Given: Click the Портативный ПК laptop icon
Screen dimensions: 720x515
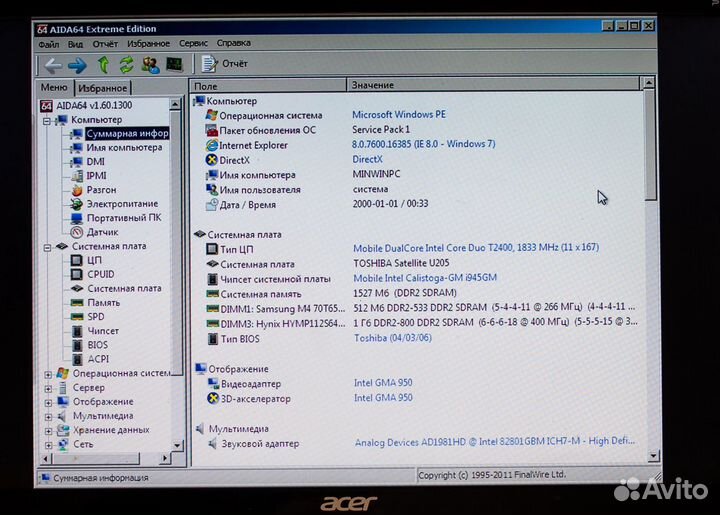Looking at the screenshot, I should pos(77,218).
